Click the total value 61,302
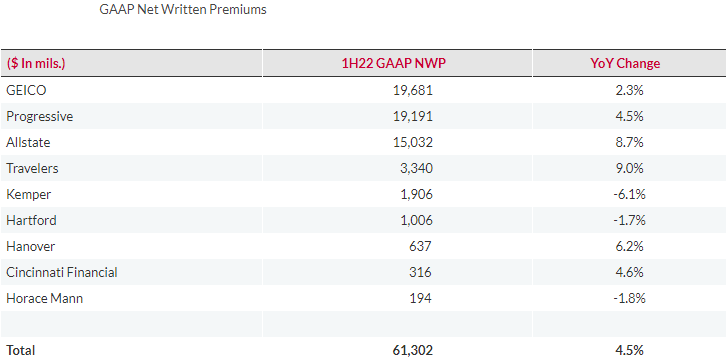Screen dimensions: 728x362 click(413, 350)
